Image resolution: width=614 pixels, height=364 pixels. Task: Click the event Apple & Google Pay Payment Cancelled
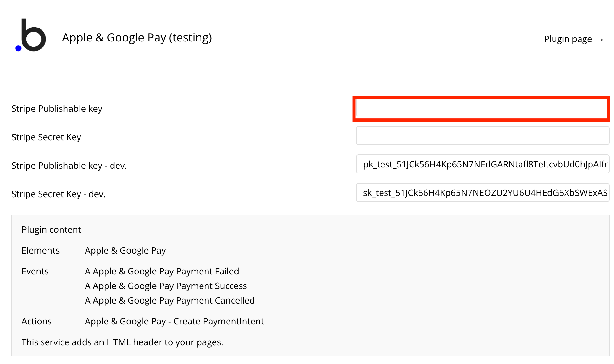[170, 300]
